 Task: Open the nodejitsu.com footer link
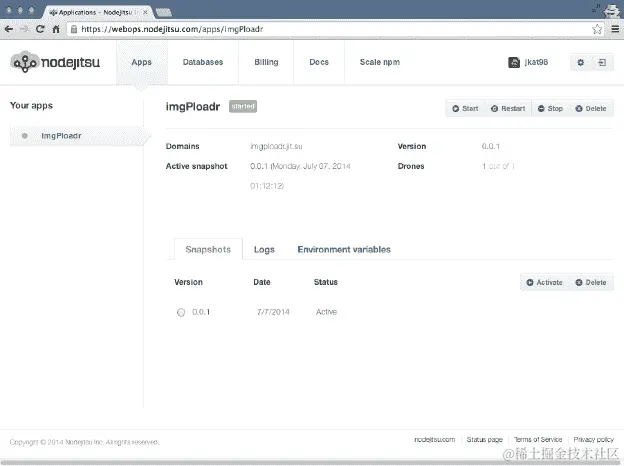tap(434, 440)
